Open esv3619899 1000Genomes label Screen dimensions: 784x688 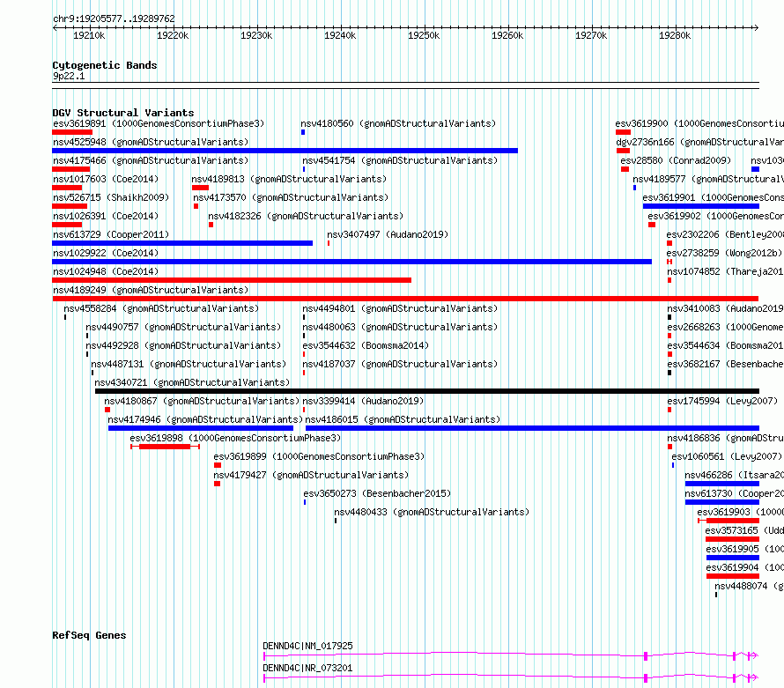point(319,456)
